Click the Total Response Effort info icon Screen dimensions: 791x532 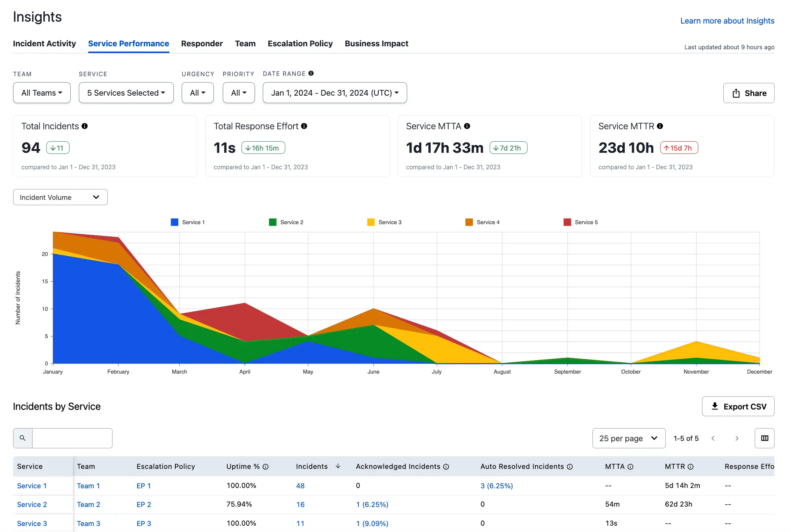pos(304,126)
